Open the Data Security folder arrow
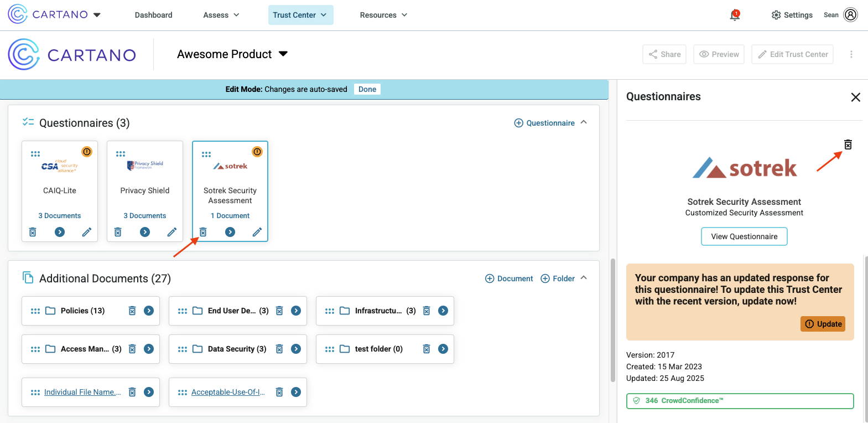The image size is (868, 423). (x=296, y=349)
